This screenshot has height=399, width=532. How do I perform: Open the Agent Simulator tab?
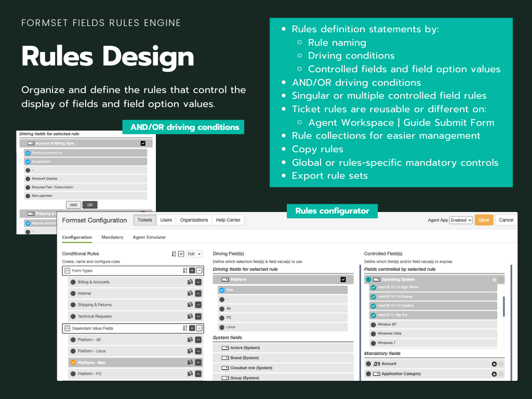click(x=149, y=237)
